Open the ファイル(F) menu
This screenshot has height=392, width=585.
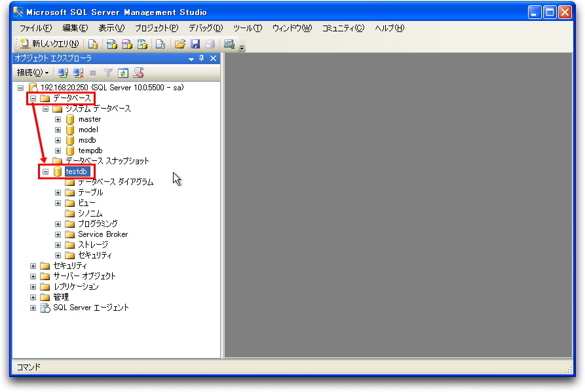(x=35, y=28)
